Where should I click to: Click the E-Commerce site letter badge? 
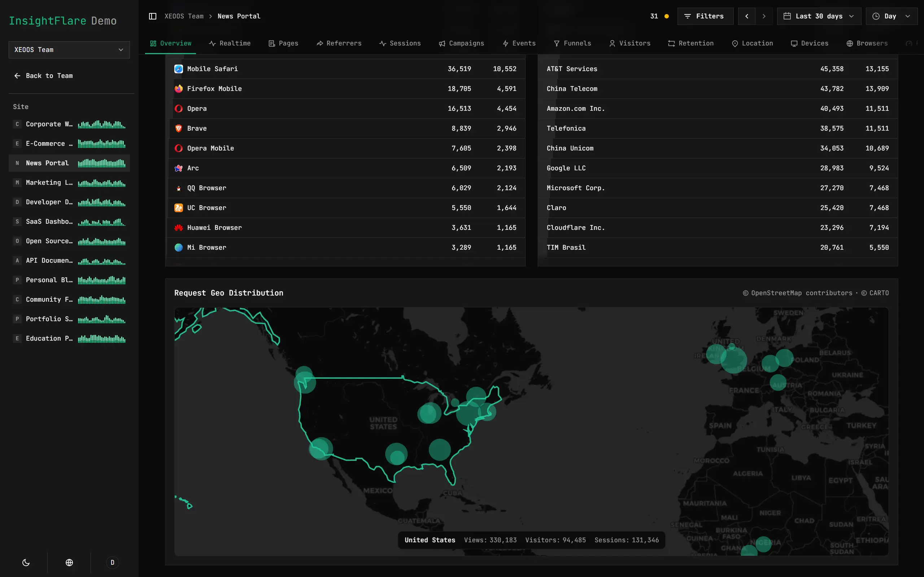17,144
